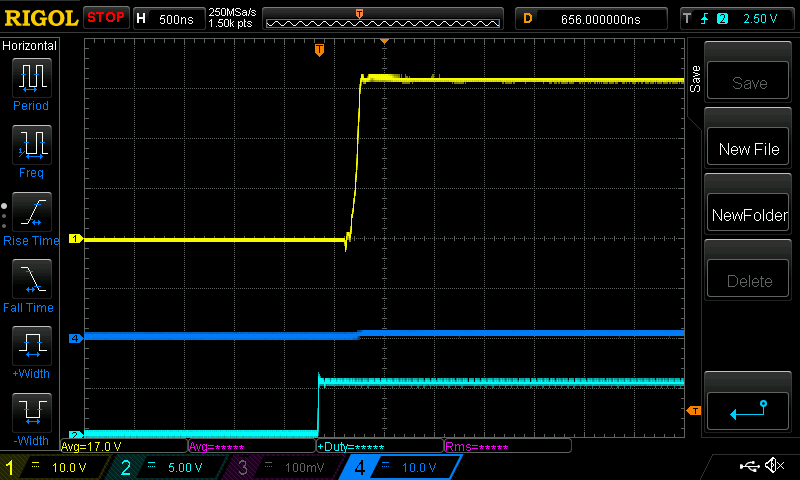800x480 pixels.
Task: Toggle channel 2 with 5.00 V scale
Action: tap(164, 467)
